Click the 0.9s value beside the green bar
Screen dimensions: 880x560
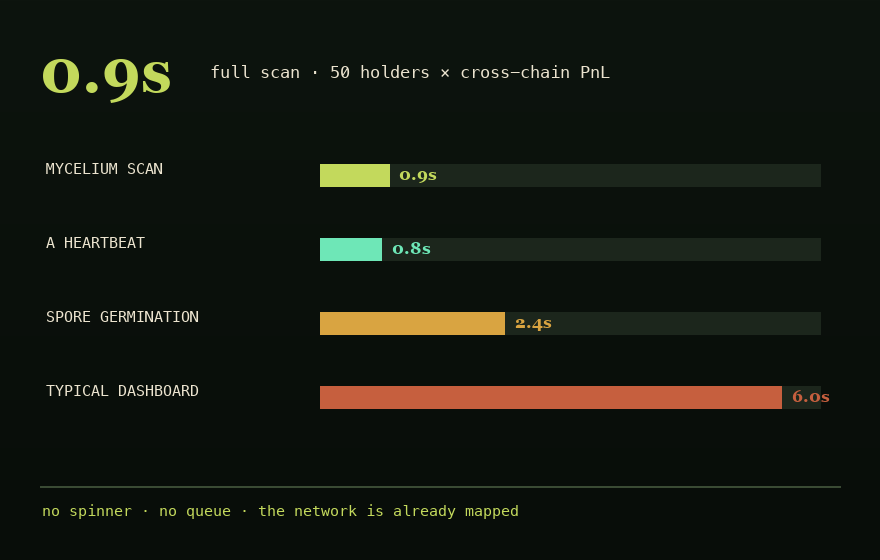coord(418,175)
